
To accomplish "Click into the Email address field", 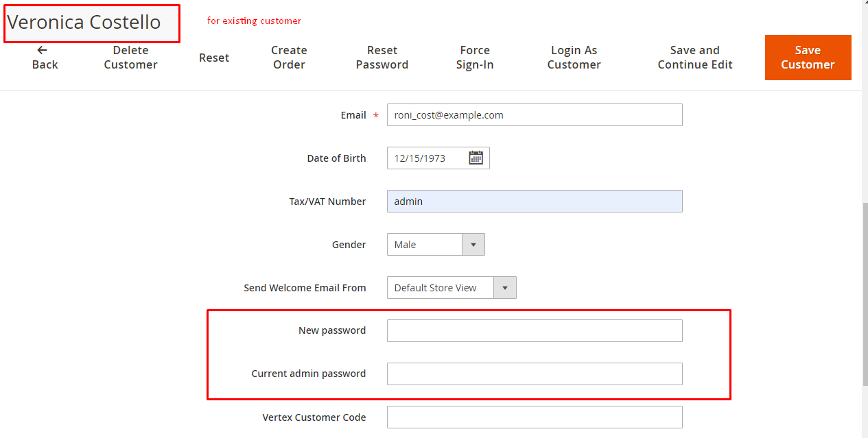I will [534, 114].
